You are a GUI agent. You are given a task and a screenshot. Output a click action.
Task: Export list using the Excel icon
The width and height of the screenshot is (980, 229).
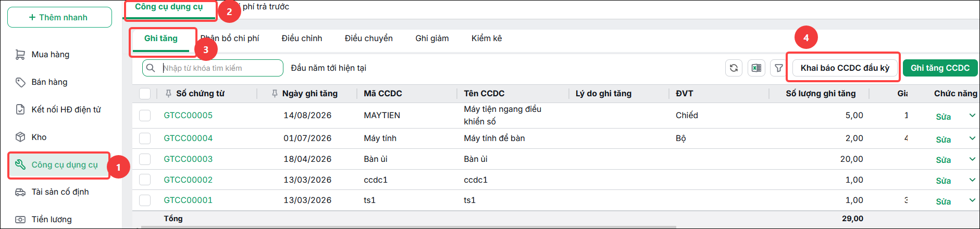click(756, 68)
